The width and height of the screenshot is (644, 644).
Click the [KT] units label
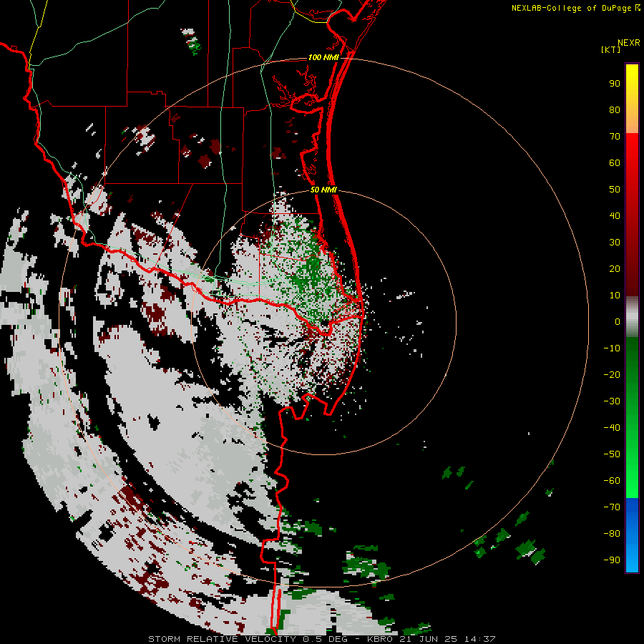click(x=611, y=49)
